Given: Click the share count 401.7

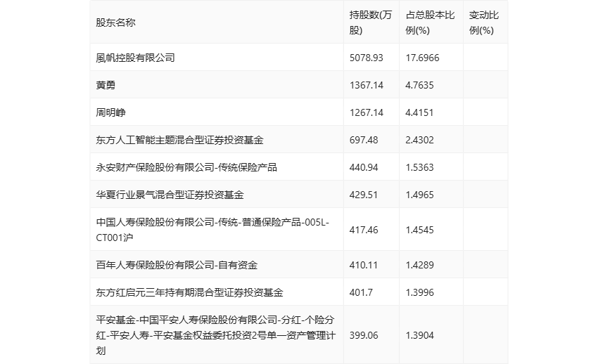Looking at the screenshot, I should (361, 292).
